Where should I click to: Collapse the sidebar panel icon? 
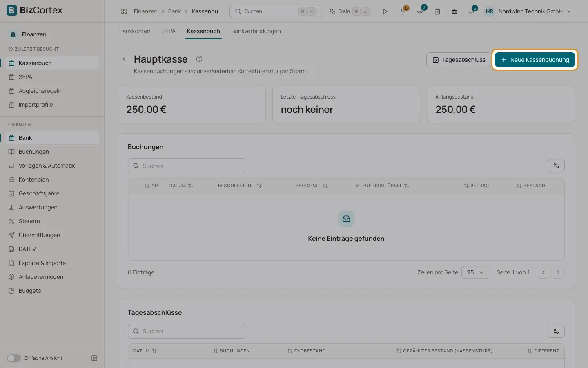(94, 358)
